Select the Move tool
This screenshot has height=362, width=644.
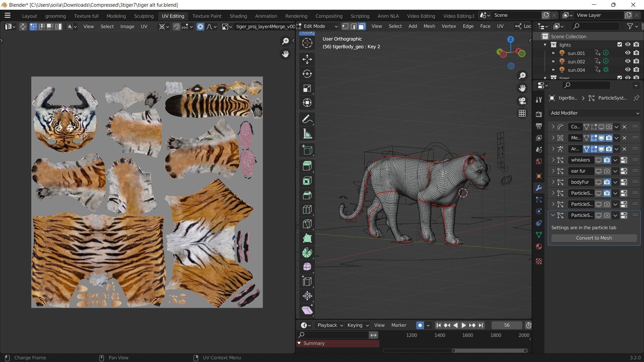pyautogui.click(x=307, y=59)
